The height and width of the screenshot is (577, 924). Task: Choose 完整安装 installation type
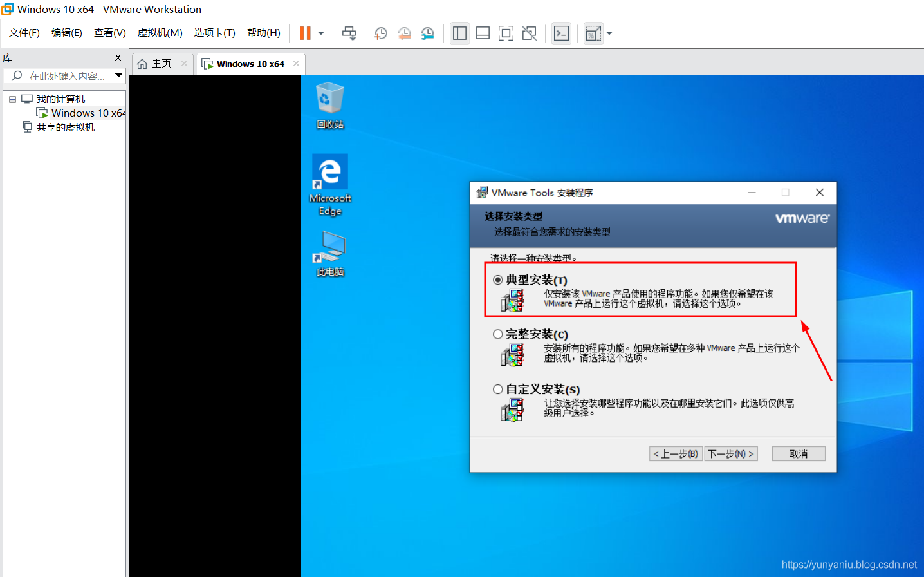[x=498, y=334]
